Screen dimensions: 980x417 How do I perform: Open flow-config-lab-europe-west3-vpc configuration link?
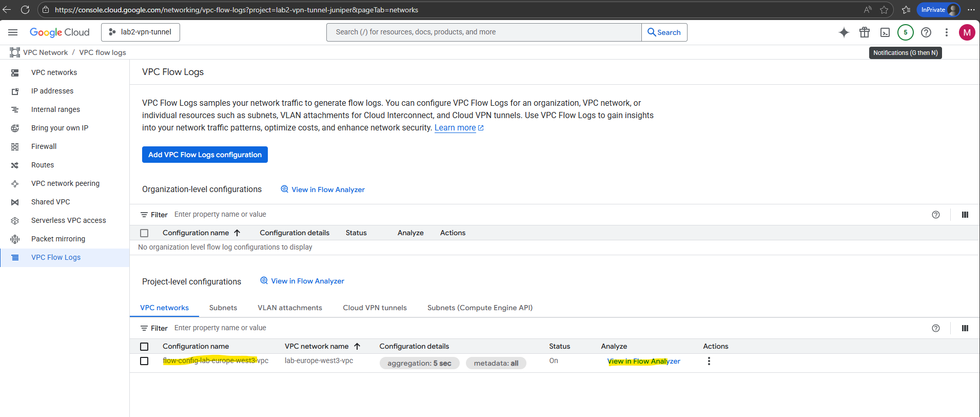click(215, 361)
